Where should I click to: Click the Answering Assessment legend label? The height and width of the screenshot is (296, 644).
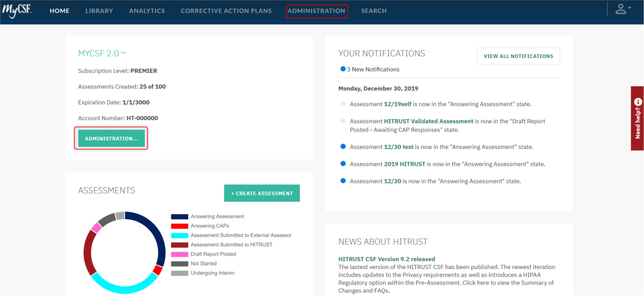[217, 216]
